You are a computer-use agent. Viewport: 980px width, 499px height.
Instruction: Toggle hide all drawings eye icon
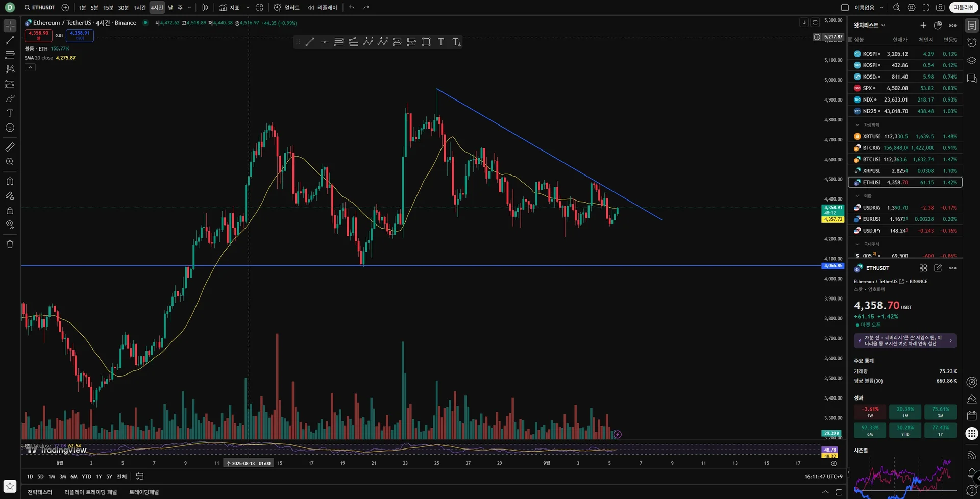pos(10,224)
